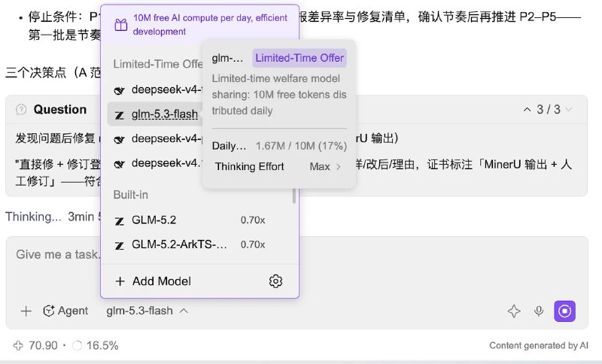Click the Agent mode button
Image resolution: width=602 pixels, height=364 pixels.
pos(65,311)
